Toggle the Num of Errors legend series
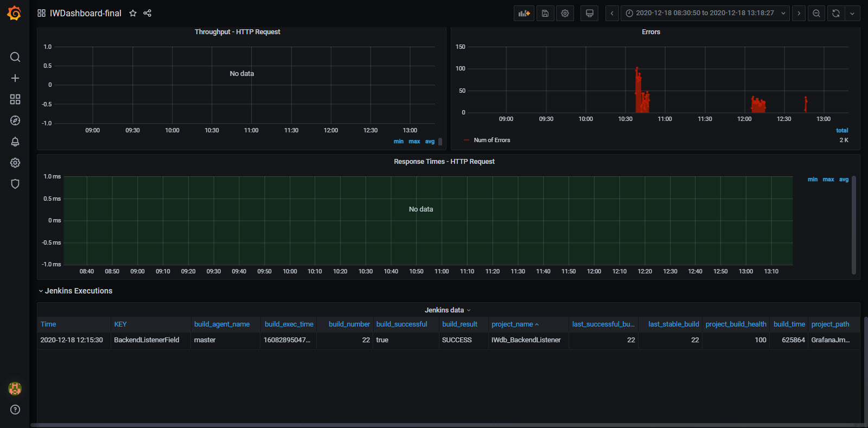This screenshot has width=868, height=428. (x=492, y=140)
